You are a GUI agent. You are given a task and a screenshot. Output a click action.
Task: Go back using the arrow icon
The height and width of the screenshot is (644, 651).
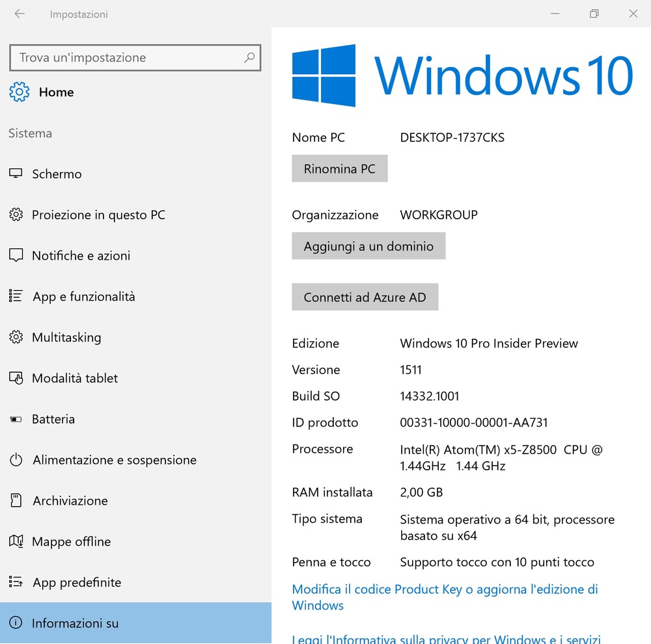point(20,14)
